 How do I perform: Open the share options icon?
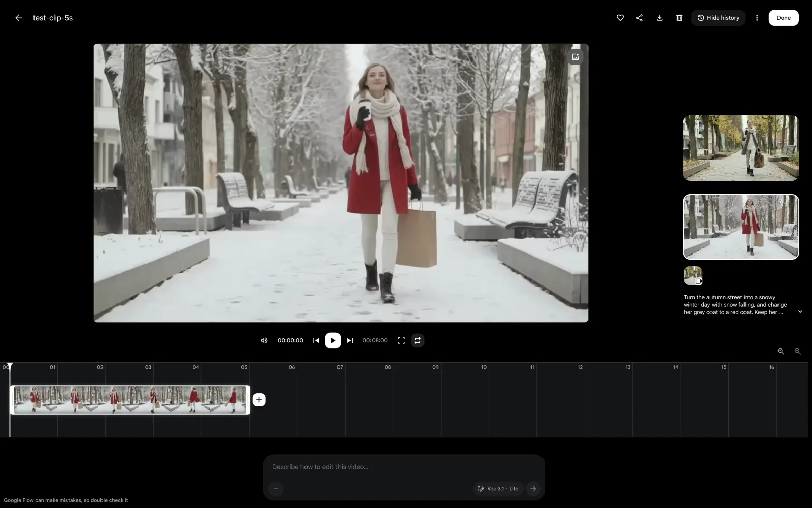(x=639, y=18)
